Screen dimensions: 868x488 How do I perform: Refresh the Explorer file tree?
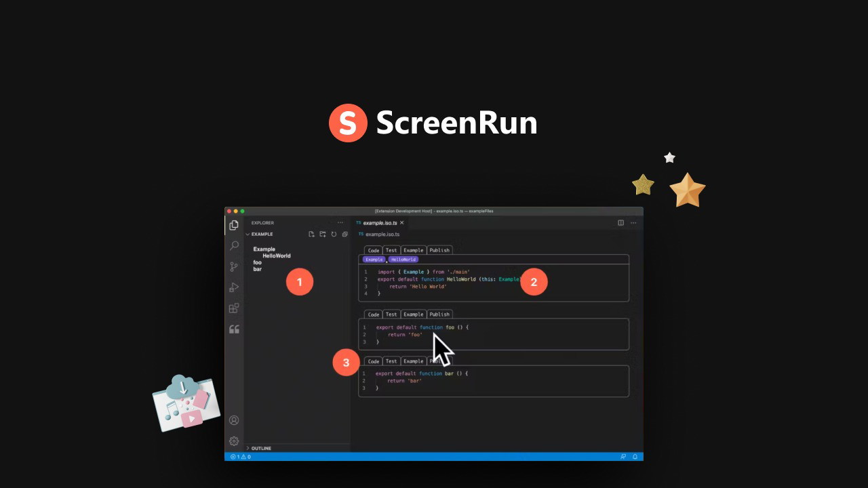click(x=334, y=235)
